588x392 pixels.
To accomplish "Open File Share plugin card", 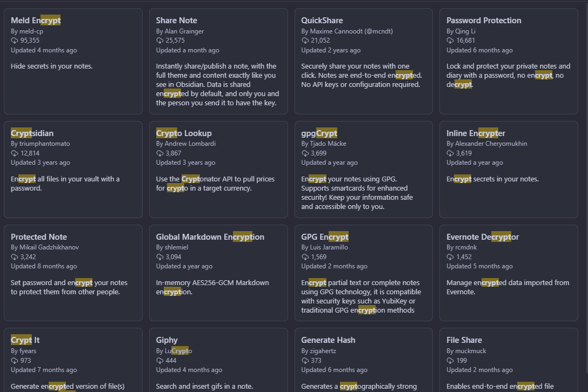I will point(509,360).
